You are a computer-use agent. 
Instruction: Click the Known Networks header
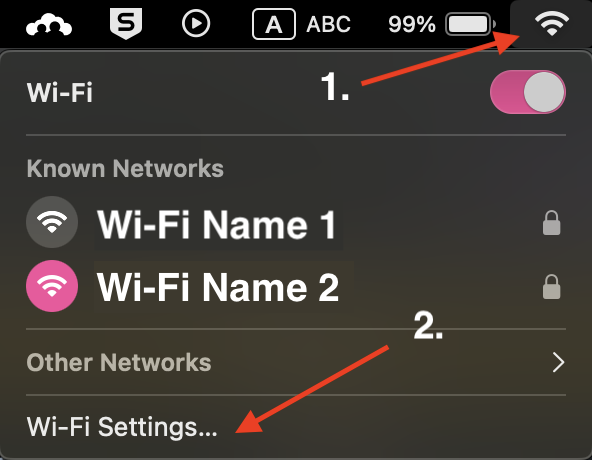125,168
